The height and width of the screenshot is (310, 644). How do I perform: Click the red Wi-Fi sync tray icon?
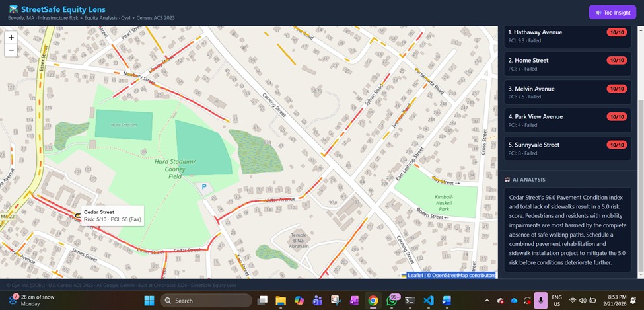point(527,301)
